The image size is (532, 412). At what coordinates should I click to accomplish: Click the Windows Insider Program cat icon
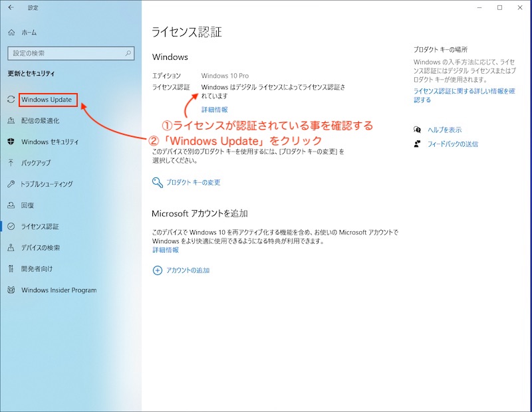pyautogui.click(x=11, y=290)
